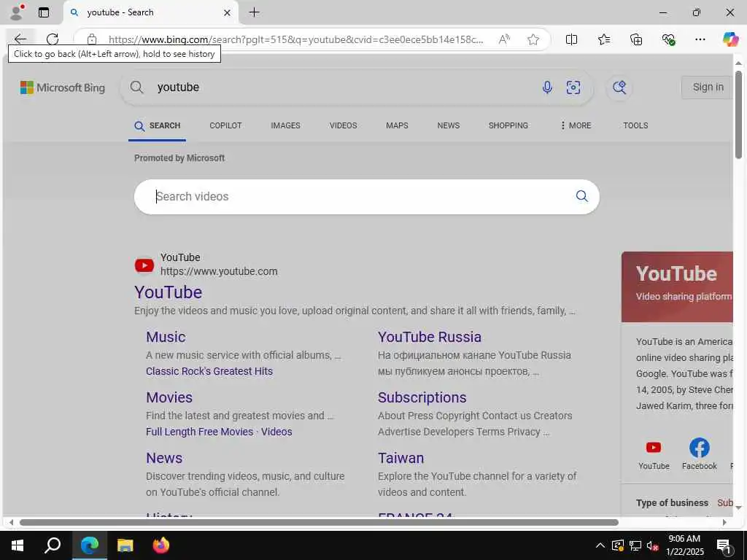Click the scroll left arrow at bottom

click(x=11, y=522)
